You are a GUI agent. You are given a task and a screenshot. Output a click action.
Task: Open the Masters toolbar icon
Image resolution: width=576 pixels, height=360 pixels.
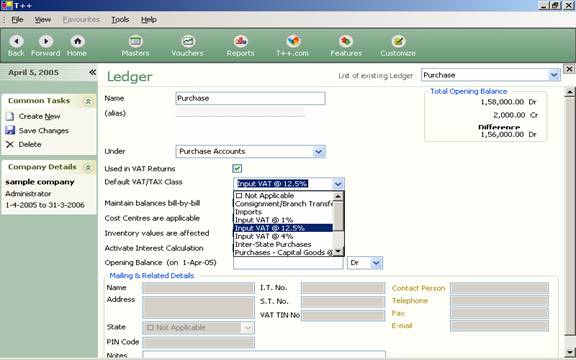point(135,41)
